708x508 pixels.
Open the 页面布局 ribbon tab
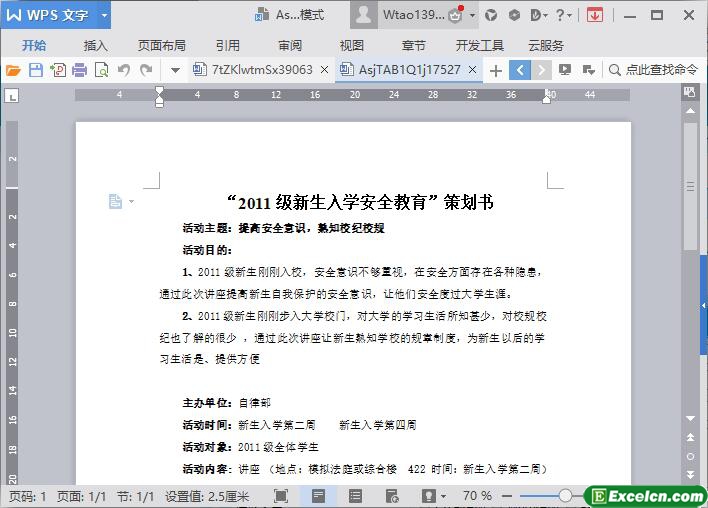pos(162,46)
